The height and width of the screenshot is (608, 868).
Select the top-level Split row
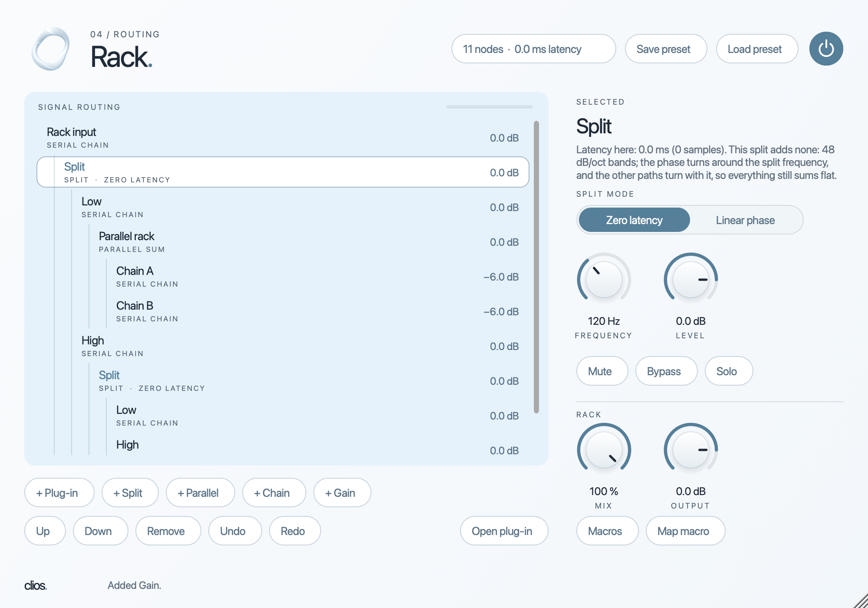[283, 172]
